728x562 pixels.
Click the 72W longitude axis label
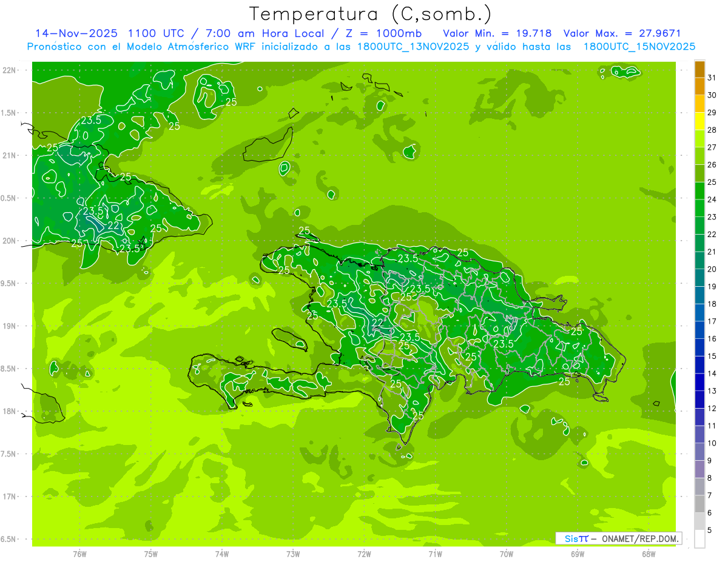pos(364,554)
